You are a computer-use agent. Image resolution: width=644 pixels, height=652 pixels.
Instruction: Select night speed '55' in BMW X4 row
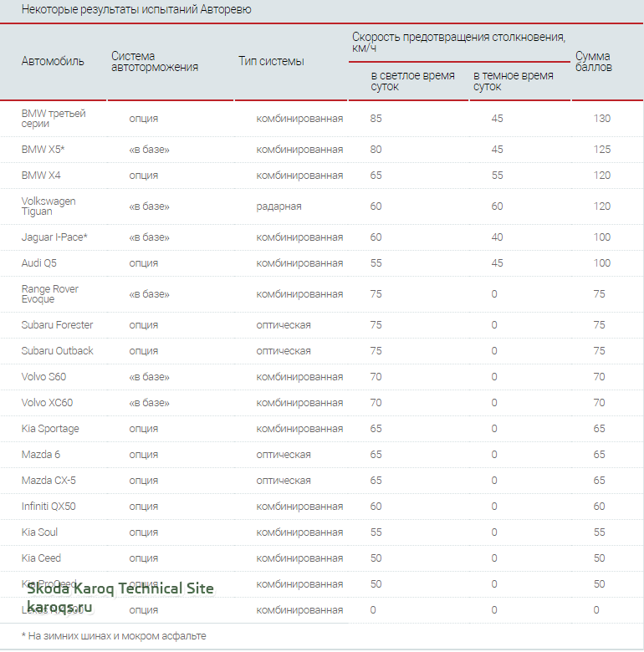pos(497,175)
